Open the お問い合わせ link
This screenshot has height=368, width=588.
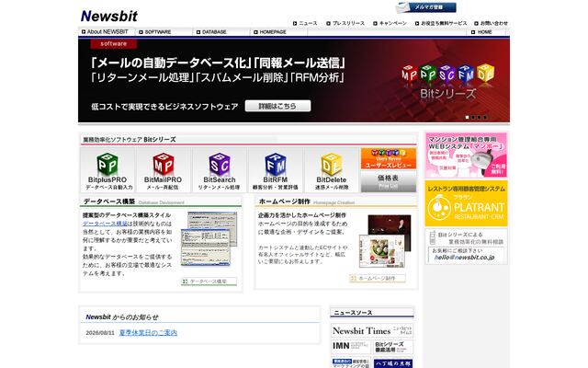click(x=491, y=23)
